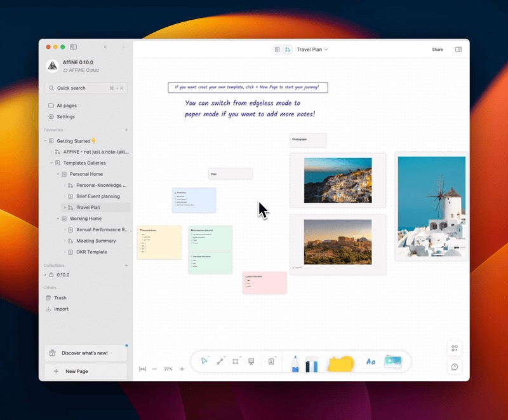Expand the AFFiNE - not just a note-taking item
The height and width of the screenshot is (420, 508).
(x=51, y=152)
